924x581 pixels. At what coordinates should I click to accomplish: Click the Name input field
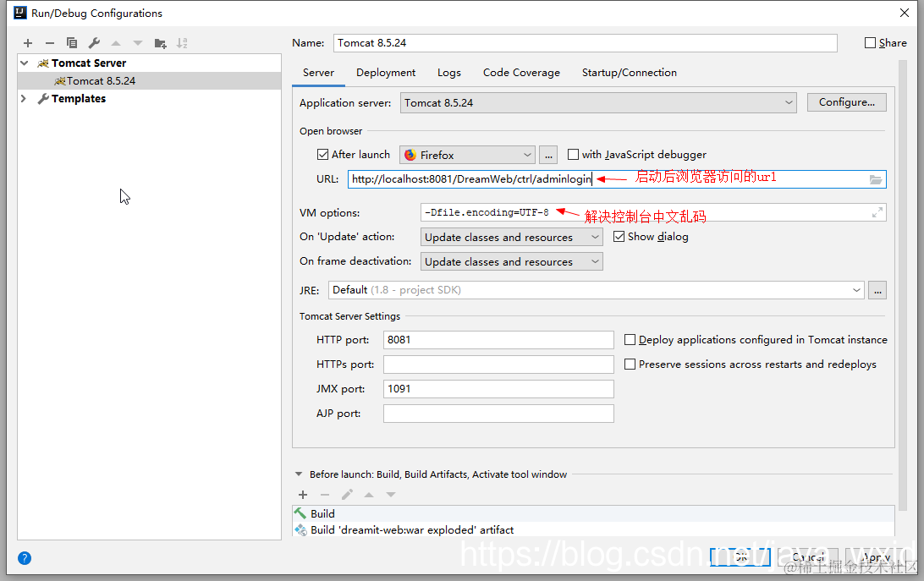pyautogui.click(x=586, y=43)
